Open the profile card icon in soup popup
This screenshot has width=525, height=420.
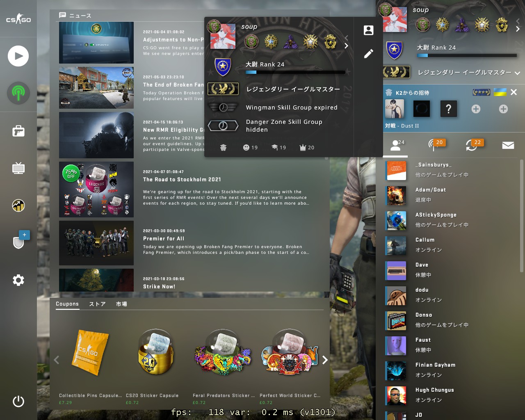tap(368, 30)
